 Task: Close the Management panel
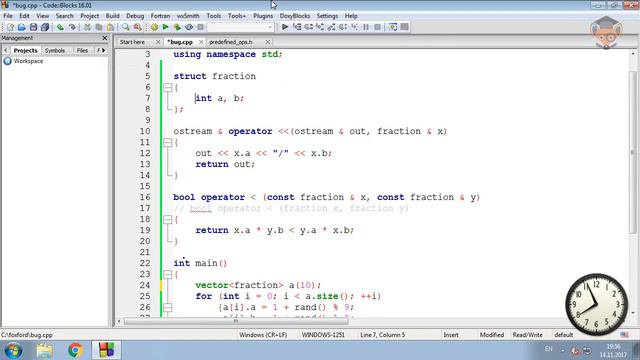point(104,38)
